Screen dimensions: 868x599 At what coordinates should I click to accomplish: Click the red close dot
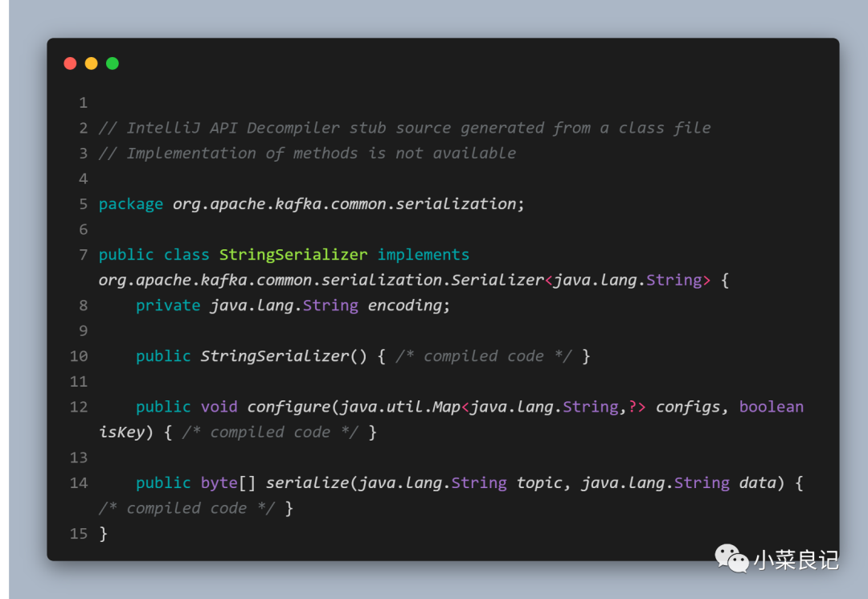(70, 64)
